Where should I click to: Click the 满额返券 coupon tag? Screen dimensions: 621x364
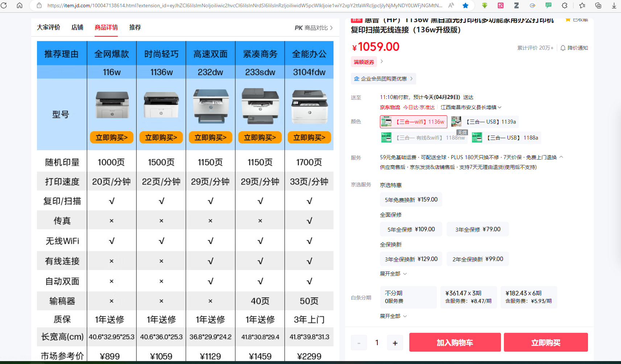364,62
